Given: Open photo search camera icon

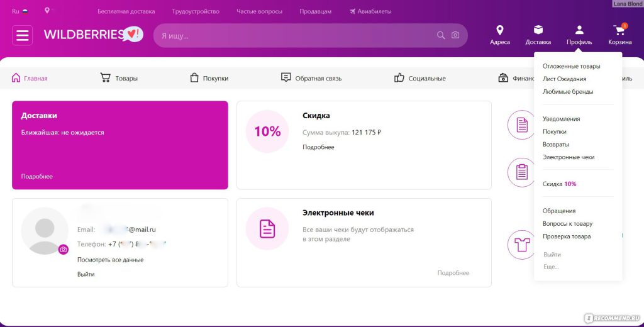Looking at the screenshot, I should (455, 35).
